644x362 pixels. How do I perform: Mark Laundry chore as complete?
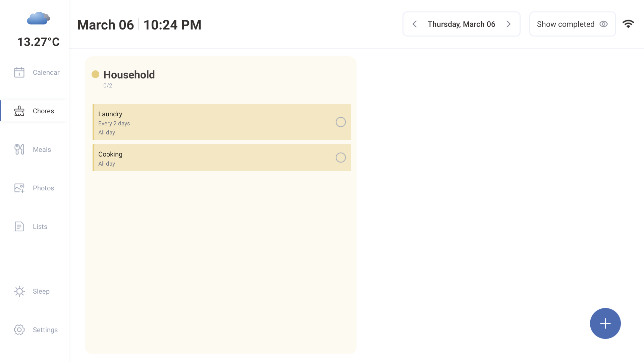(340, 122)
